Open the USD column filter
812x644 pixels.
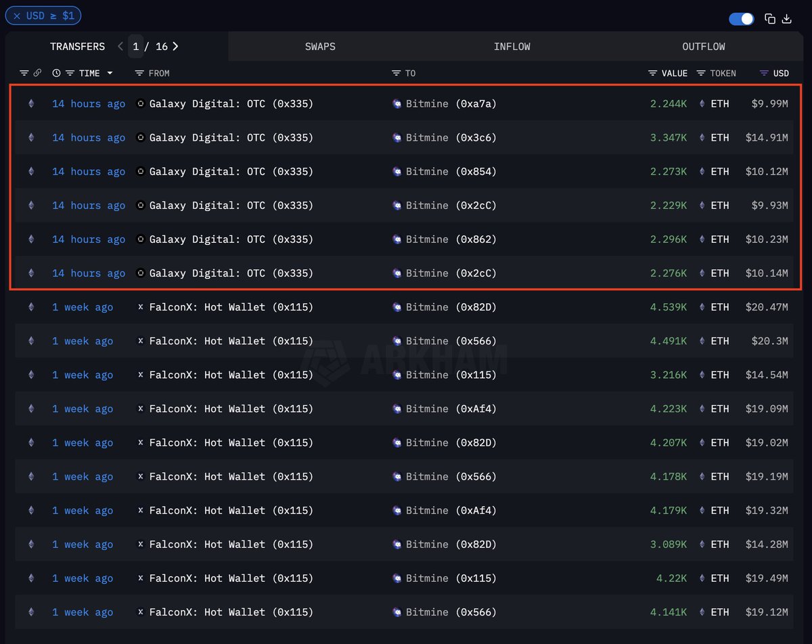click(x=764, y=73)
